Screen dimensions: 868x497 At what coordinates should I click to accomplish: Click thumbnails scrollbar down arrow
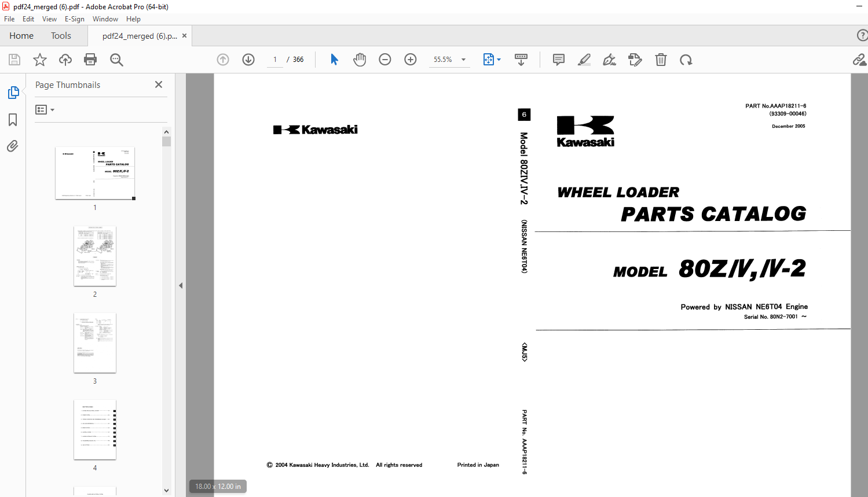point(167,491)
